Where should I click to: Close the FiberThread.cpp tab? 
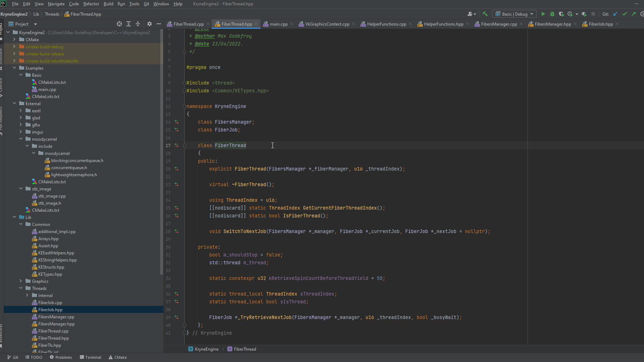pyautogui.click(x=208, y=24)
